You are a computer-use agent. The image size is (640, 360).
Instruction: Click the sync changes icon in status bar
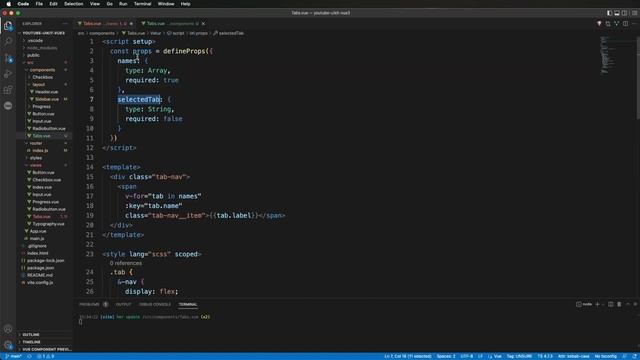tap(29, 356)
